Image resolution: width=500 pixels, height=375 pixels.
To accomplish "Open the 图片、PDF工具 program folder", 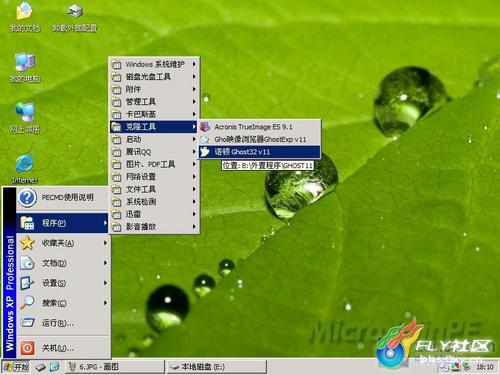I will click(x=154, y=164).
